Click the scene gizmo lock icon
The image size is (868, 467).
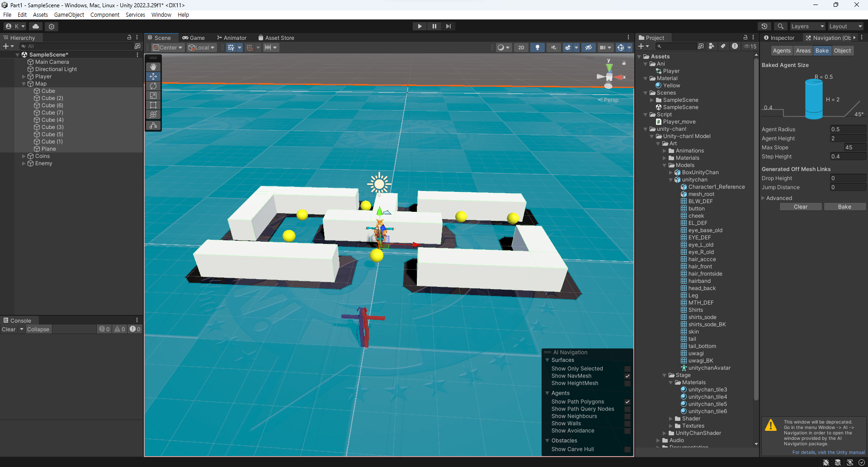pos(624,63)
